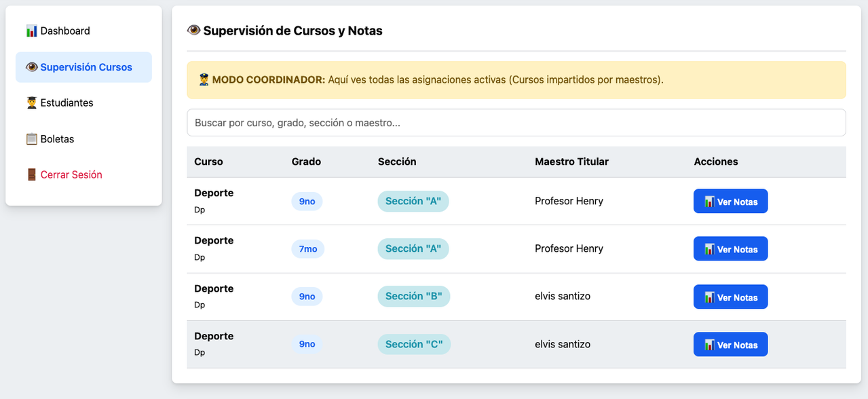Click the Grado column header

click(306, 161)
